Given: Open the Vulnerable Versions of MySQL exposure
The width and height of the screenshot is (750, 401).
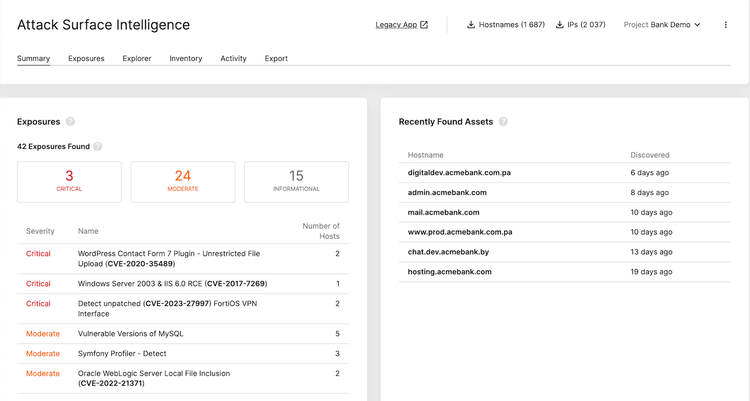Looking at the screenshot, I should tap(130, 333).
